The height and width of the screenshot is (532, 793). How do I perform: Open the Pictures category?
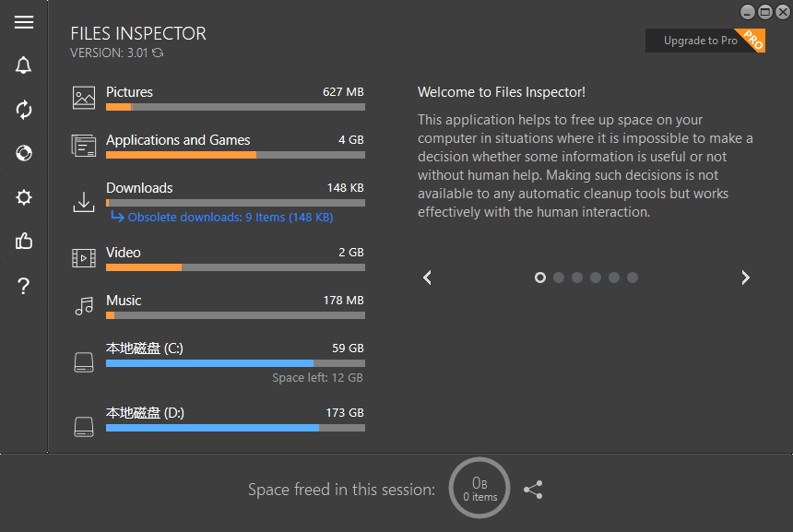129,92
